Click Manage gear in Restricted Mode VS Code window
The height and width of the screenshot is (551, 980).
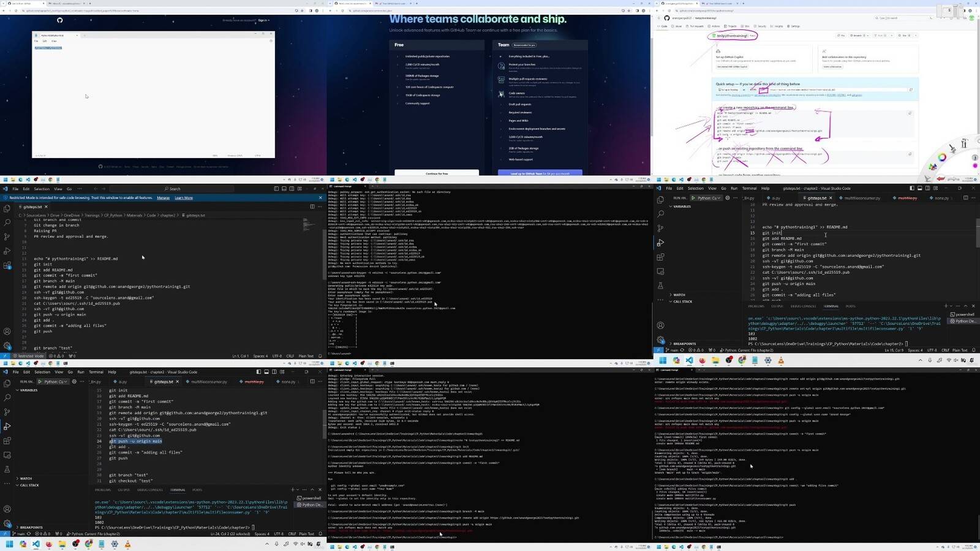coord(7,346)
